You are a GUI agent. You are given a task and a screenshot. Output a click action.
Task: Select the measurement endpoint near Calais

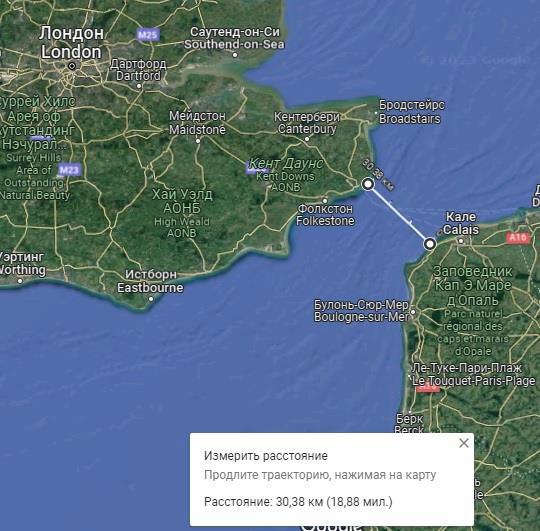click(429, 244)
